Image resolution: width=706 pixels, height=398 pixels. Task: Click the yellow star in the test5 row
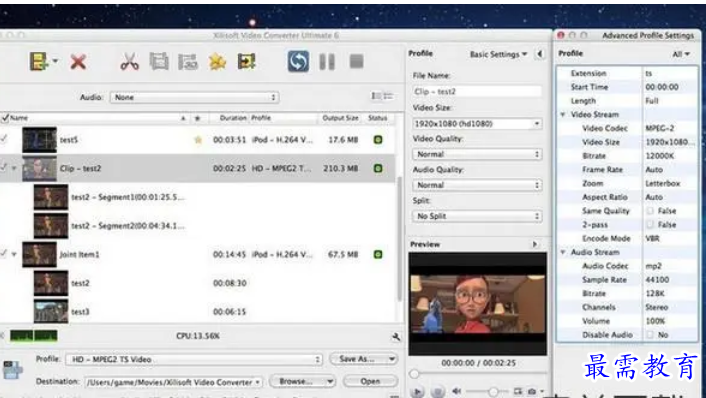[x=198, y=140]
